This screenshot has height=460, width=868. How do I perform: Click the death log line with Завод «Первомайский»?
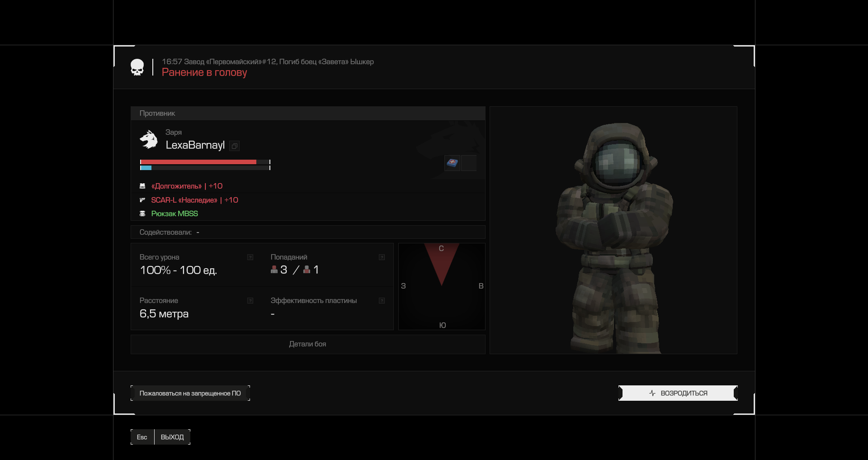(268, 62)
